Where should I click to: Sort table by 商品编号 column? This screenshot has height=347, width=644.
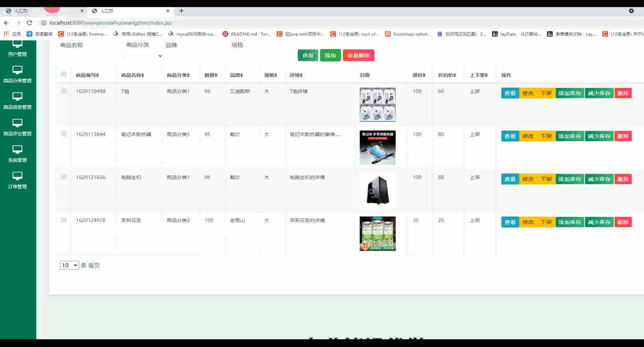pyautogui.click(x=87, y=75)
